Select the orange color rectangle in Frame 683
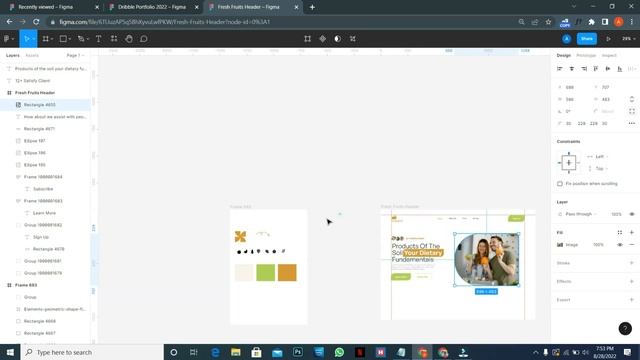 [287, 272]
